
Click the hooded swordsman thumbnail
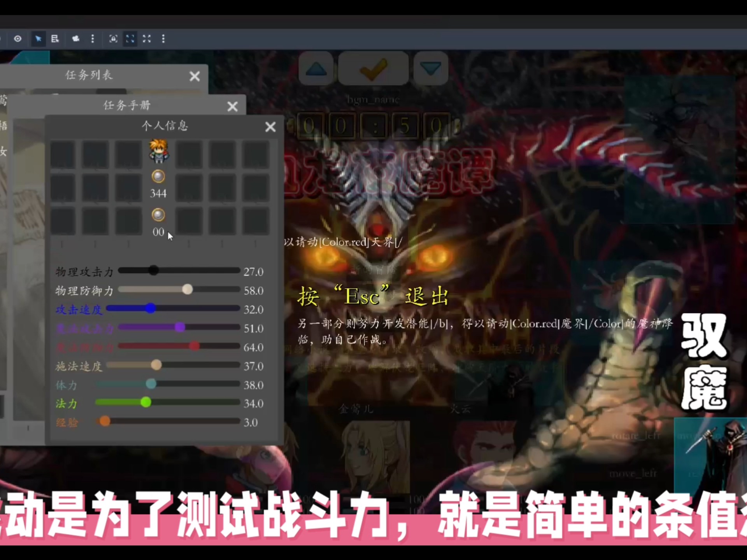click(x=710, y=454)
